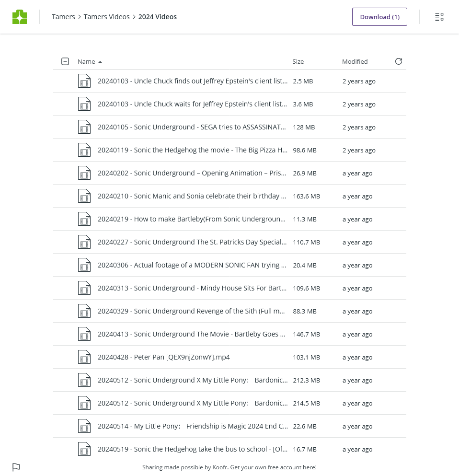The height and width of the screenshot is (476, 459).
Task: Click the 2.5 MB size cell
Action: [x=303, y=81]
